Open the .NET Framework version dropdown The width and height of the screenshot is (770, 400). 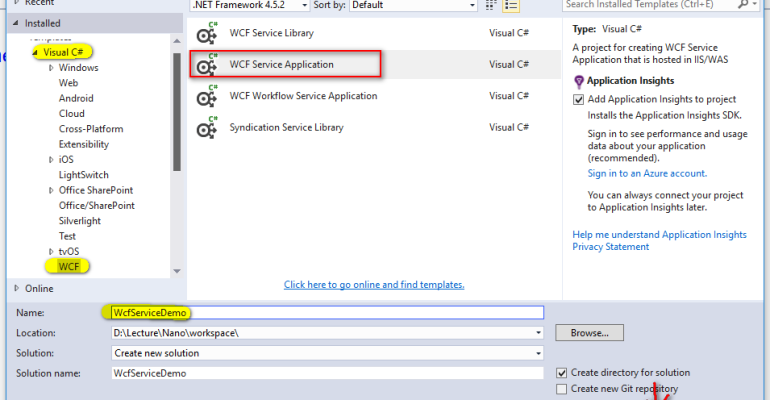tap(304, 5)
